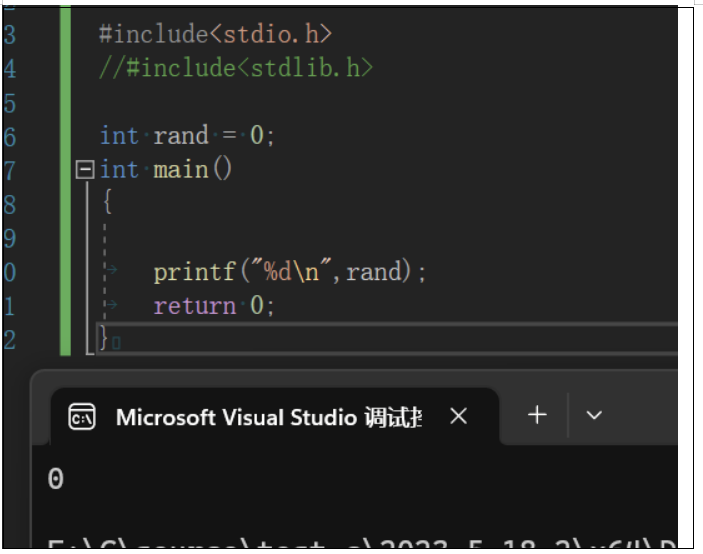Viewport: 703px width, 554px height.
Task: Click the 'return 0;' statement
Action: click(213, 306)
